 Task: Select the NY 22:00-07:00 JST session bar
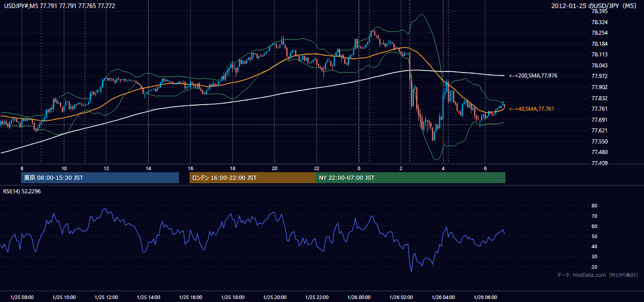(410, 178)
